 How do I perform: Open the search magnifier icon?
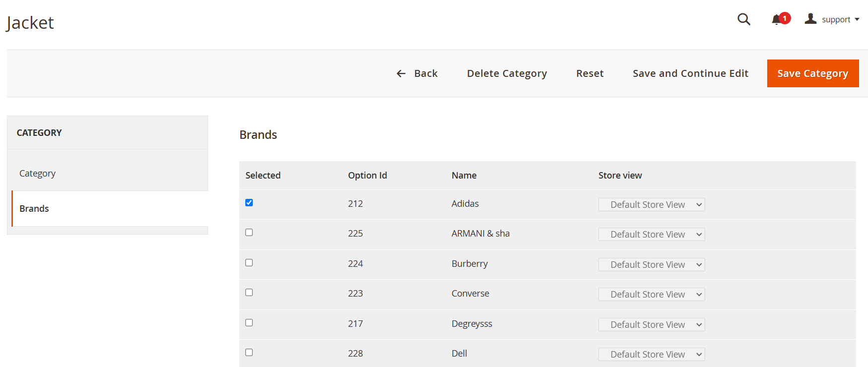(743, 19)
